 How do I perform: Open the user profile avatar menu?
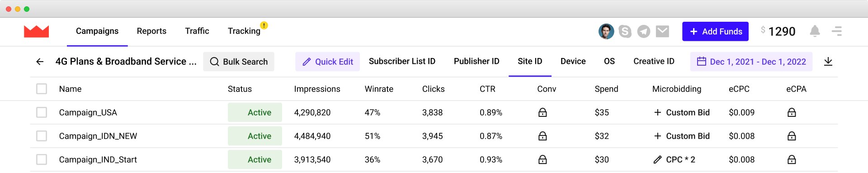coord(606,31)
